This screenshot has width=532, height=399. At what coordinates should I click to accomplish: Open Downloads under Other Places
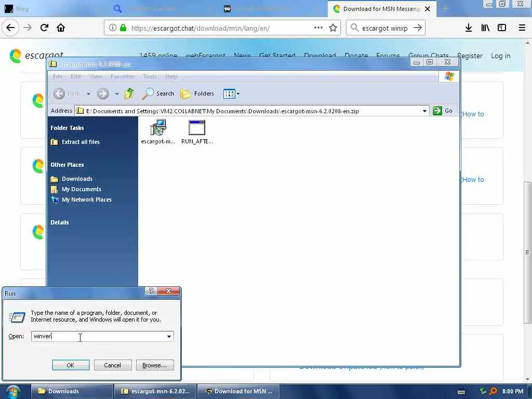click(77, 179)
